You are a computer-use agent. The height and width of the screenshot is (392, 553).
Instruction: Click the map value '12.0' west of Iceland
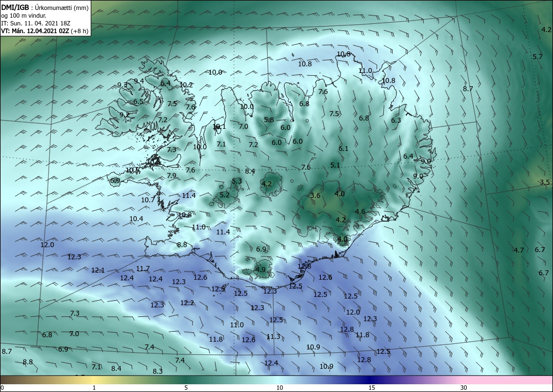click(x=47, y=244)
